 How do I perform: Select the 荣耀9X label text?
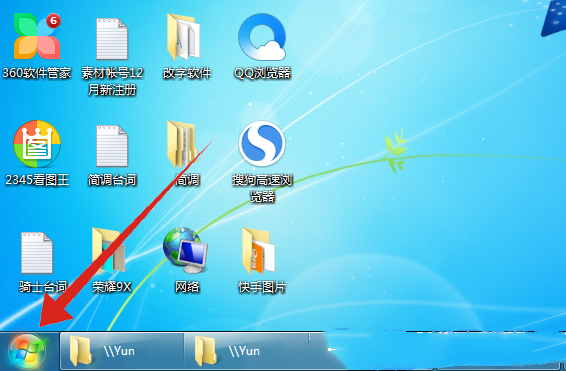pyautogui.click(x=112, y=287)
